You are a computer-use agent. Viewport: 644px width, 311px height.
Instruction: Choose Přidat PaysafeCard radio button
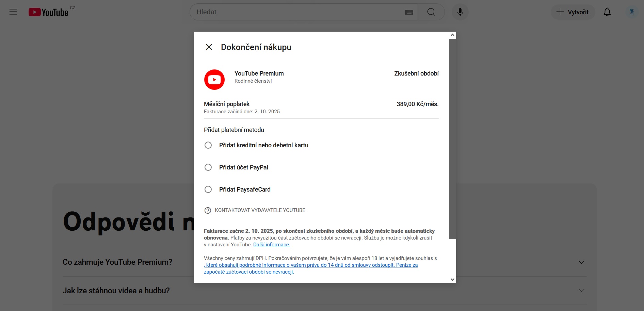[208, 190]
